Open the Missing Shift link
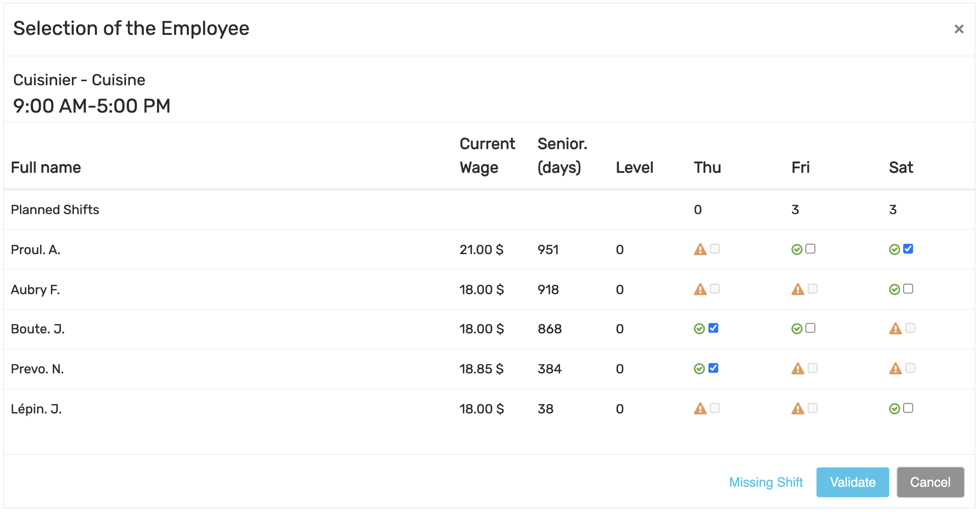The image size is (980, 512). (765, 482)
